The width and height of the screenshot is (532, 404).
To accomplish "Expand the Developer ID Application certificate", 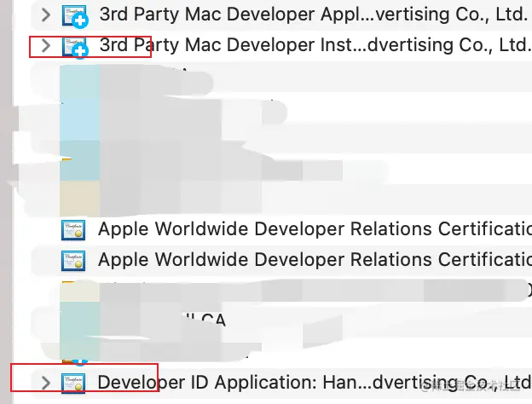I will 45,383.
